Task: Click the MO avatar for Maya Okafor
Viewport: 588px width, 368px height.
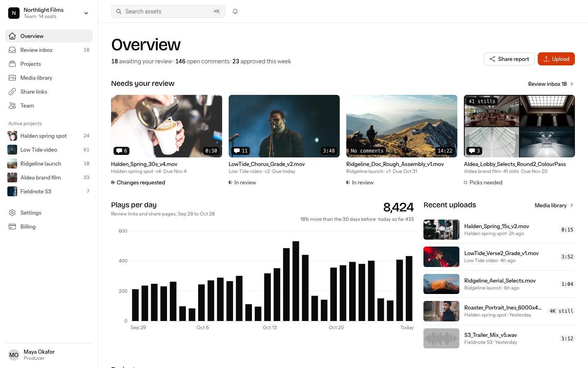Action: 14,355
